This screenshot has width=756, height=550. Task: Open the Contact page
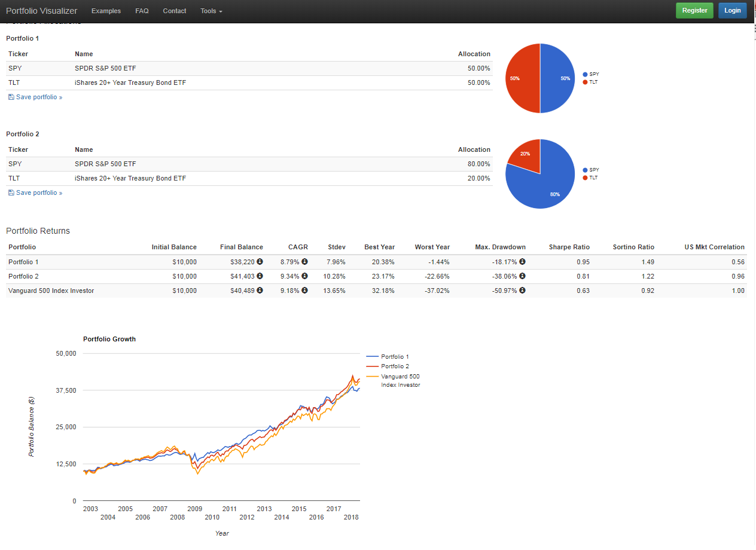[175, 11]
